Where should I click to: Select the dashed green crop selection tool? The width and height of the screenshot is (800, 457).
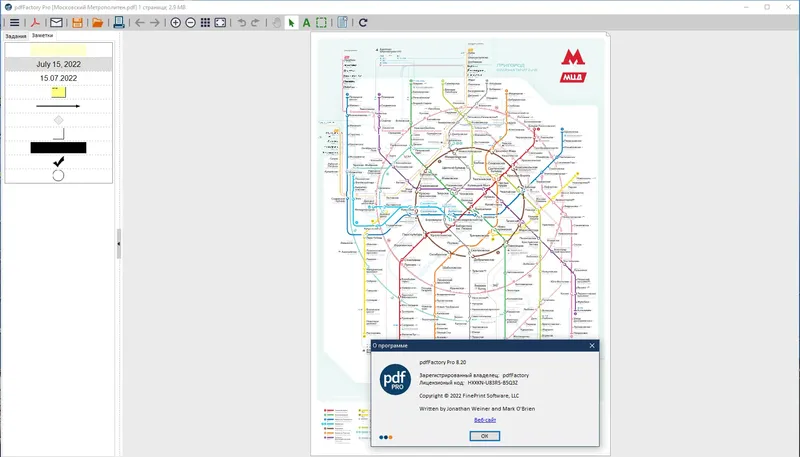tap(321, 22)
